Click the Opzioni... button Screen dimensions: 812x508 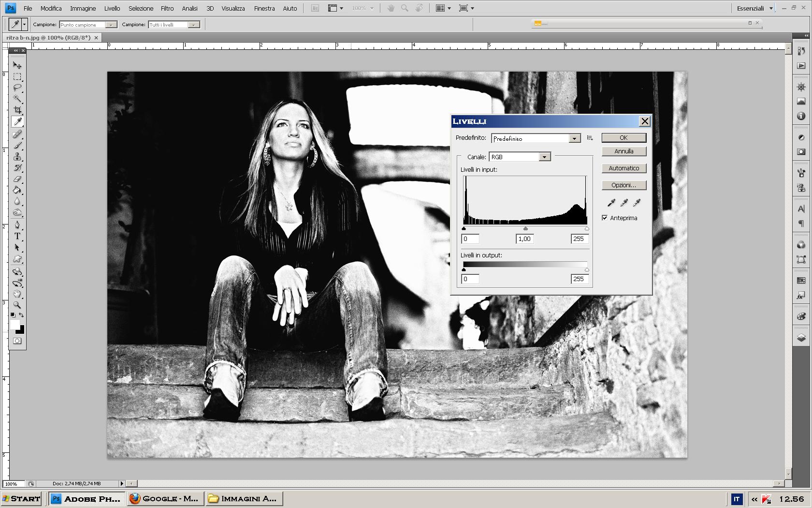point(623,185)
